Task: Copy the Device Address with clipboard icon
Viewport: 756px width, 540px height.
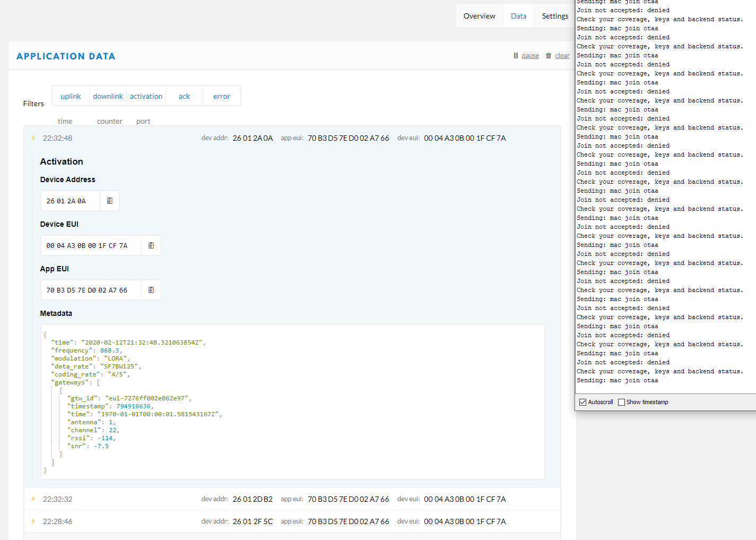Action: 110,201
